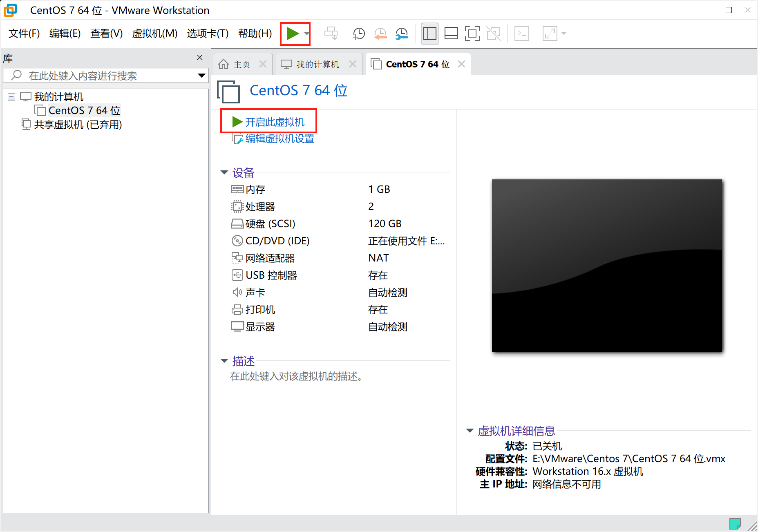Click the description text field placeholder
Image resolution: width=758 pixels, height=532 pixels.
click(x=296, y=376)
